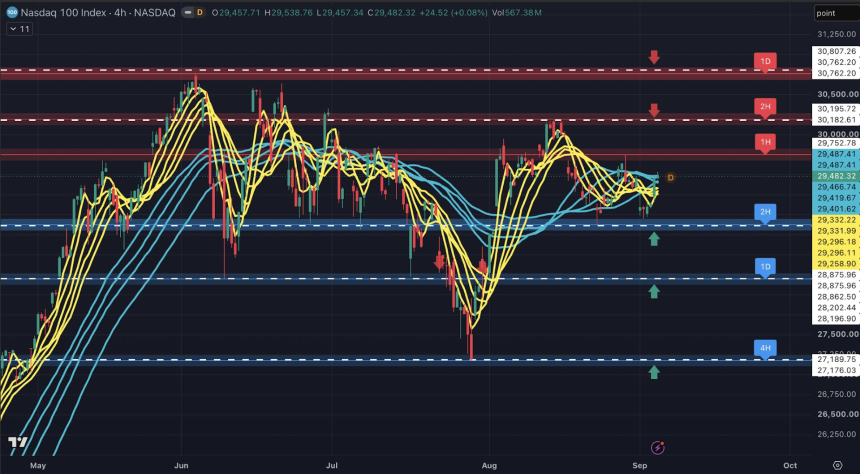This screenshot has width=860, height=474.
Task: Focus the 'point' input field at top right
Action: [836, 13]
